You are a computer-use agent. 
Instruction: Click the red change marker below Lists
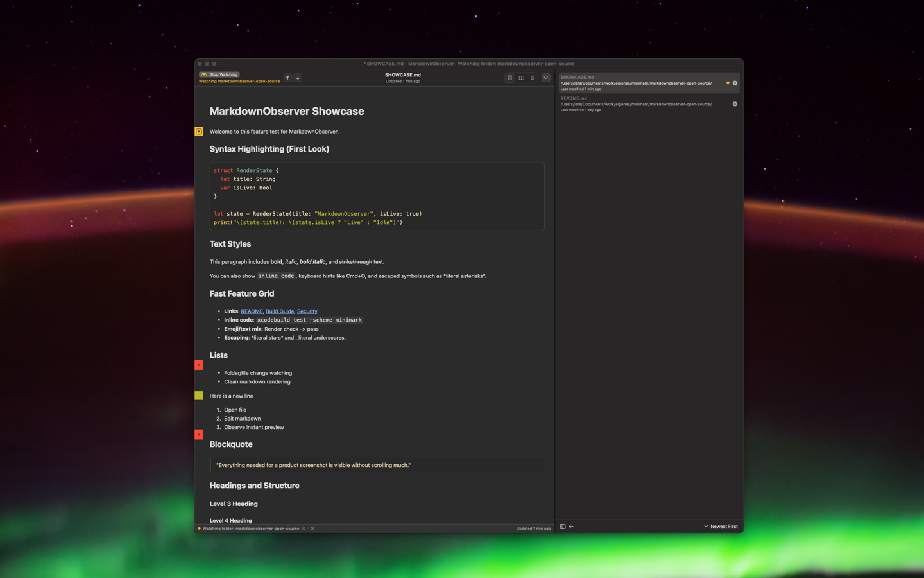point(199,365)
